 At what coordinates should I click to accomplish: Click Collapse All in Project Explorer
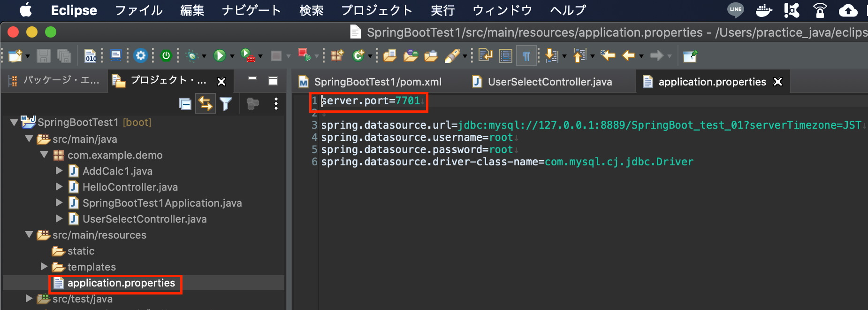tap(185, 104)
